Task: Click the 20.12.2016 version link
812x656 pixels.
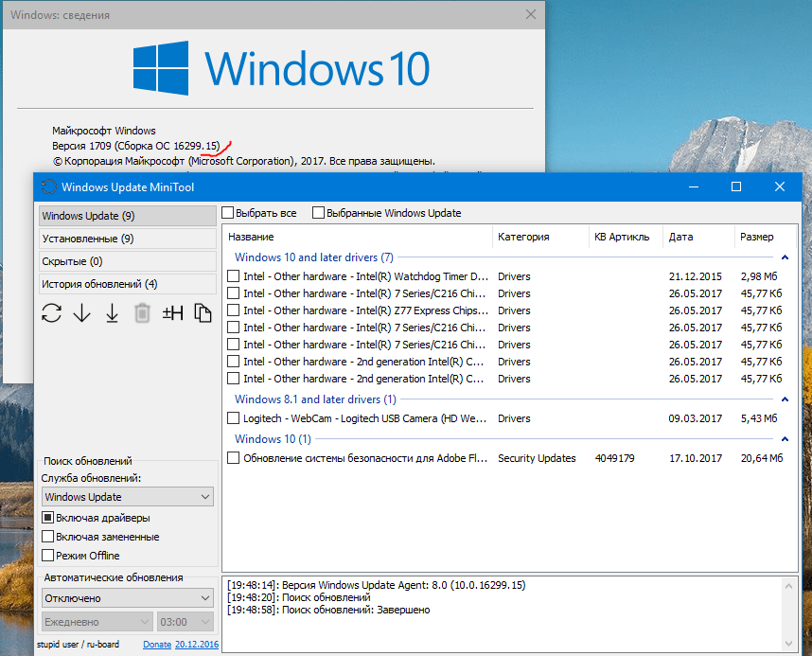Action: pyautogui.click(x=197, y=645)
